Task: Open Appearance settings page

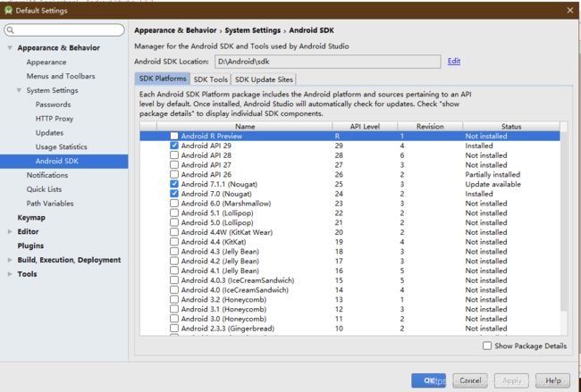Action: [x=46, y=63]
